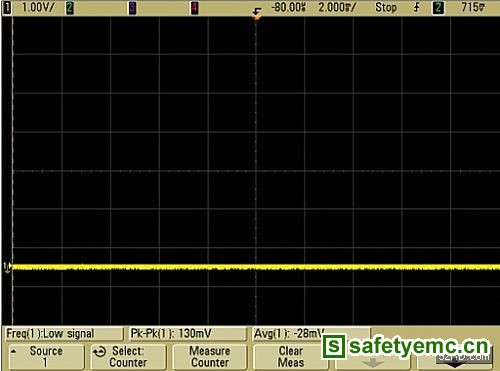Open the Select: Counter softkey
The image size is (500, 371).
coord(128,357)
